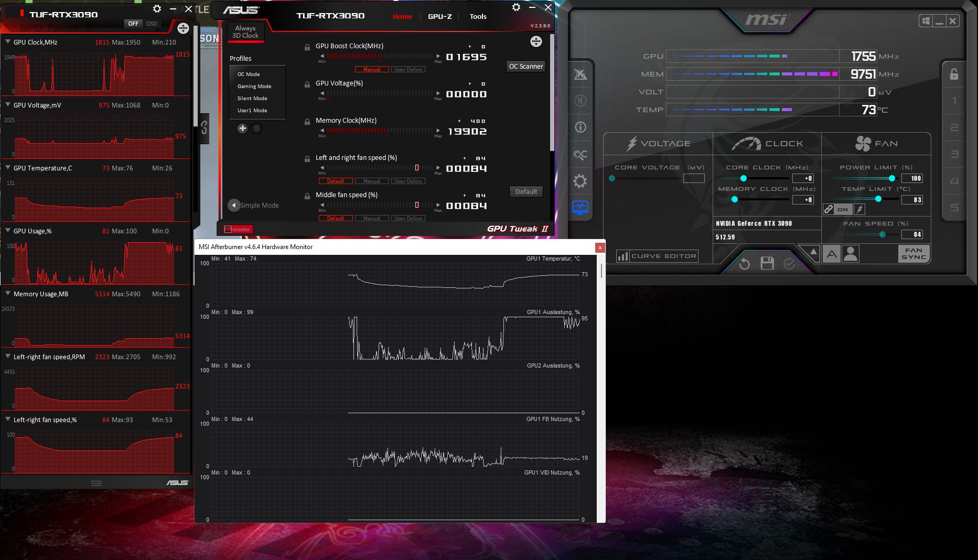The image size is (978, 560).
Task: Click the profile lock icon in Afterburner
Action: click(954, 74)
